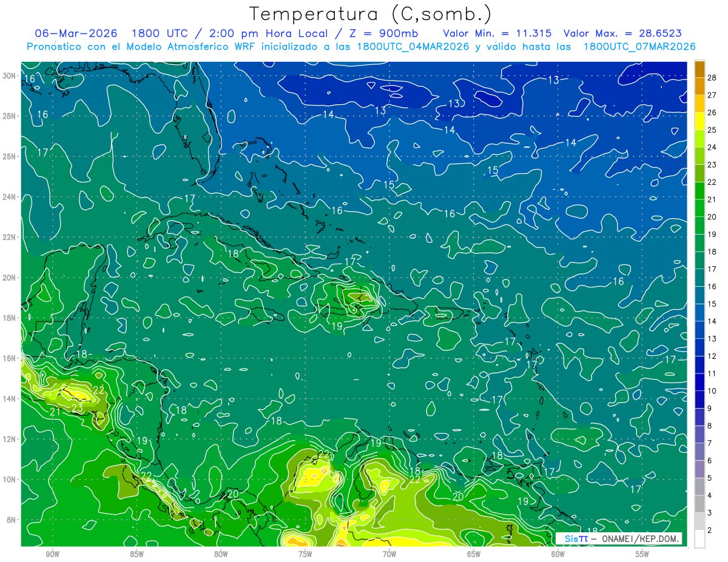This screenshot has height=562, width=728.
Task: Click the "80W" longitude axis label
Action: point(221,555)
